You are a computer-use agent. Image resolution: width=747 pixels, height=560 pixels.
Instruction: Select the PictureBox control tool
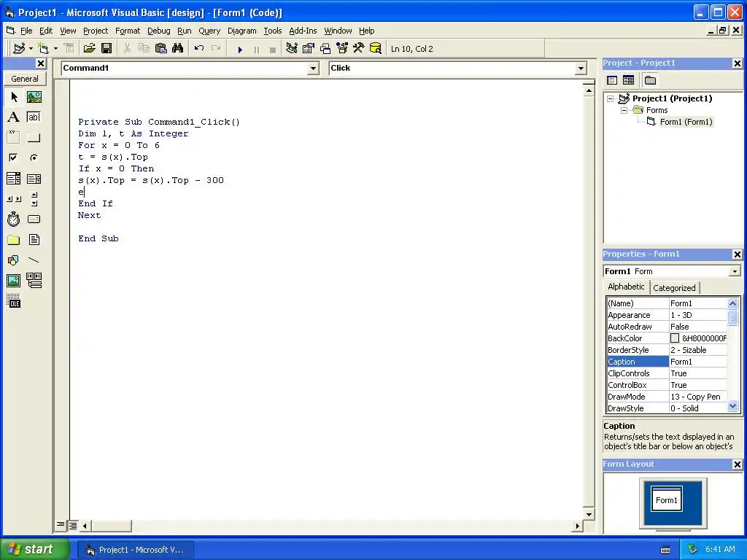pyautogui.click(x=34, y=97)
